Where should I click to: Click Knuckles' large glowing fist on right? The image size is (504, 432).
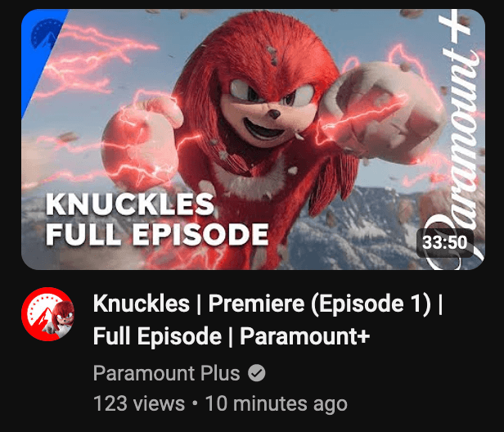coord(384,113)
